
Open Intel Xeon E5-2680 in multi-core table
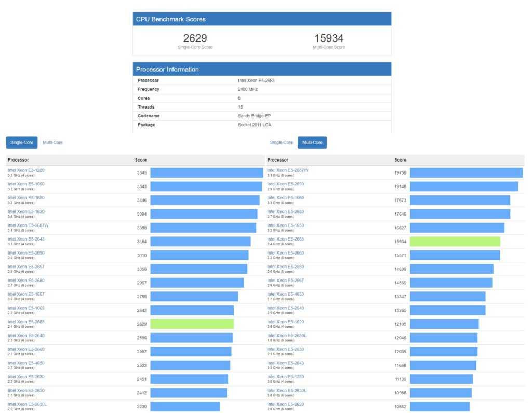[x=286, y=211]
